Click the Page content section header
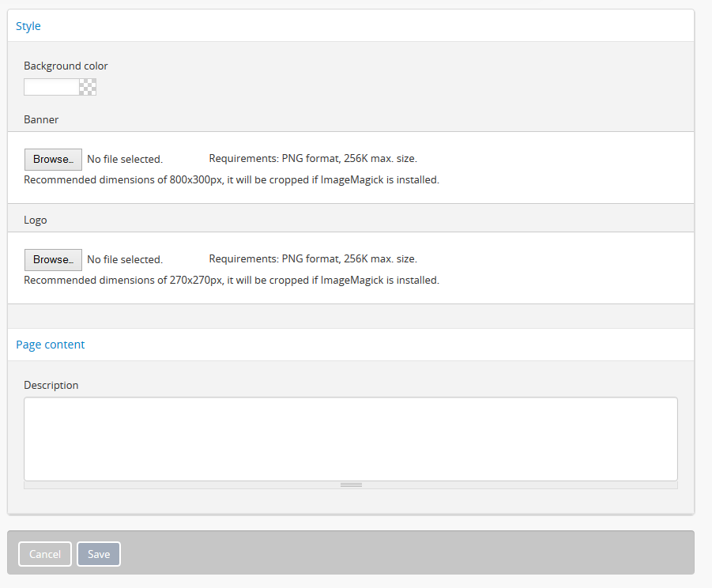Screen dimensions: 712x588 point(51,345)
